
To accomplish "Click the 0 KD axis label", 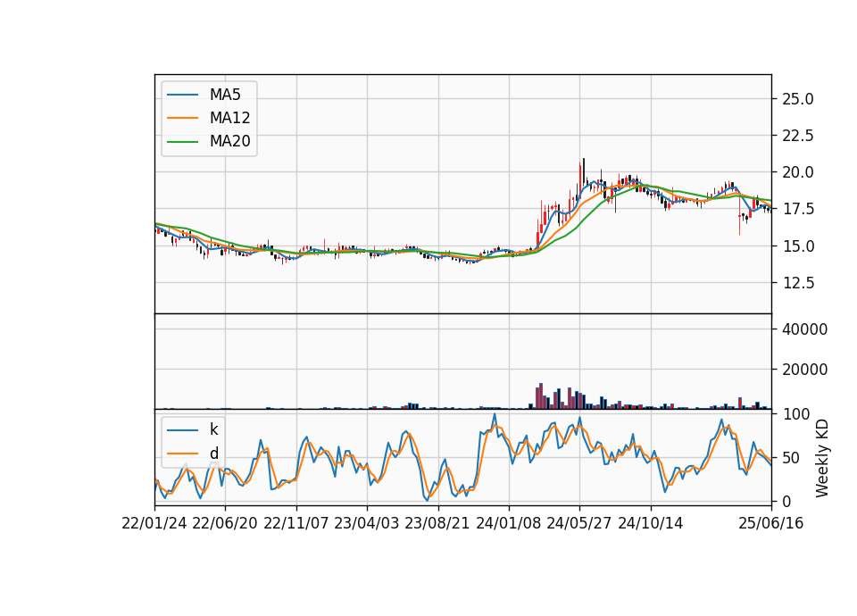I will coord(787,501).
